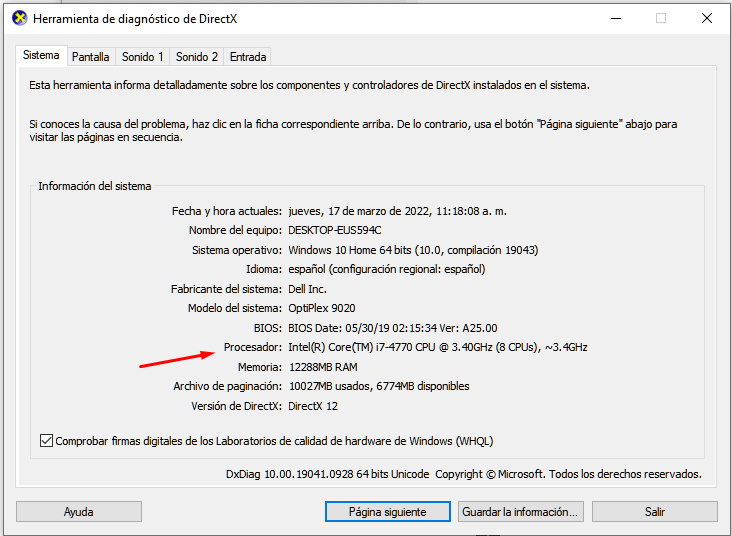Viewport: 732px width, 536px height.
Task: Click the Windows 10 Home 64 bits value
Action: (x=413, y=250)
